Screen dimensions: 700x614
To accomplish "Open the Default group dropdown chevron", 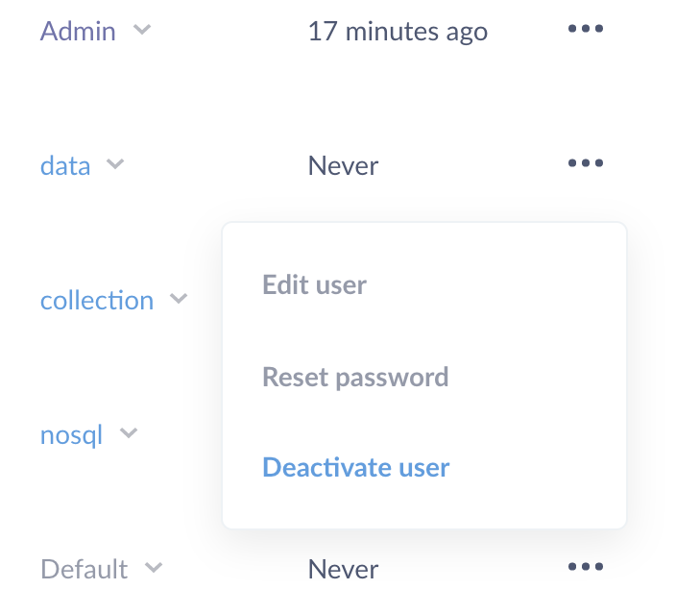I will pyautogui.click(x=153, y=568).
